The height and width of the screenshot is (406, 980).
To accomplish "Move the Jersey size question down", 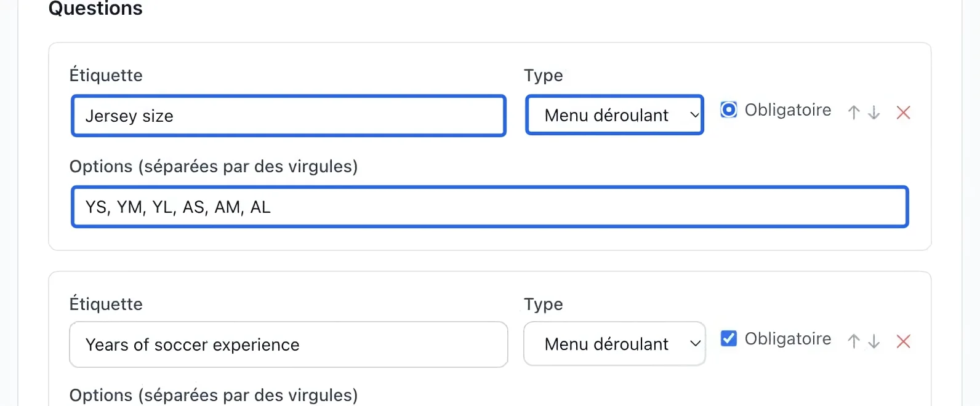I will coord(874,113).
